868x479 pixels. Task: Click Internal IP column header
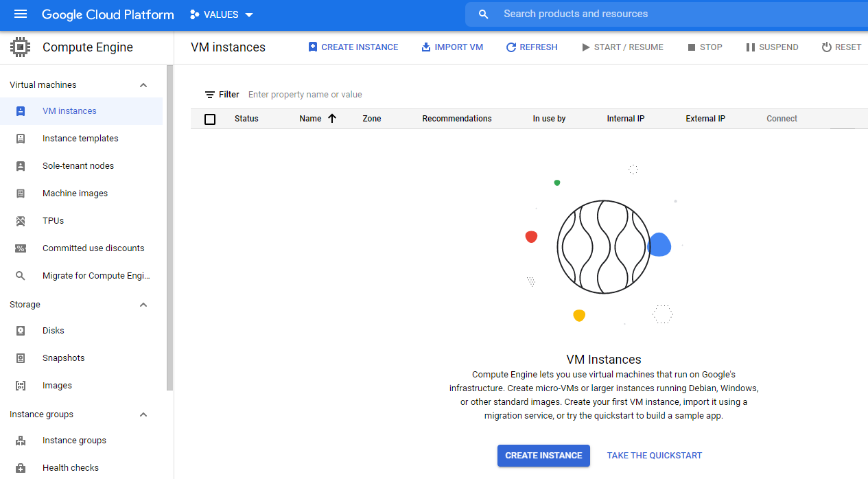point(626,119)
